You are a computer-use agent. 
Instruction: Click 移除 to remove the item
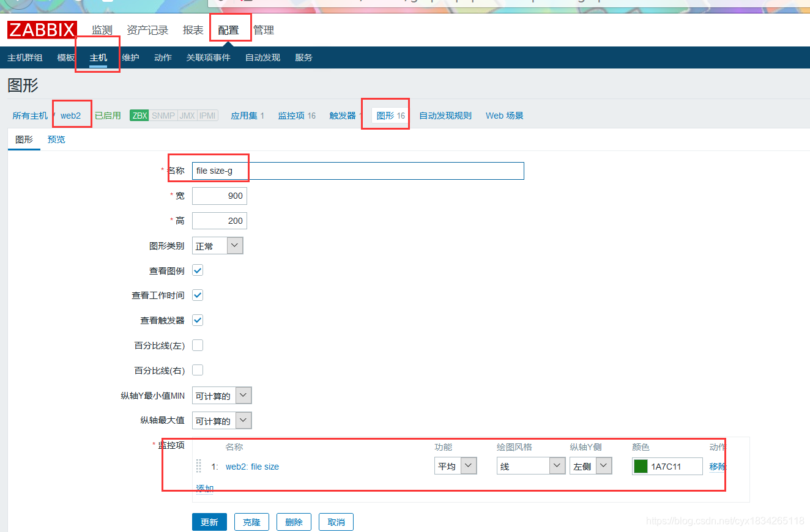pos(718,467)
